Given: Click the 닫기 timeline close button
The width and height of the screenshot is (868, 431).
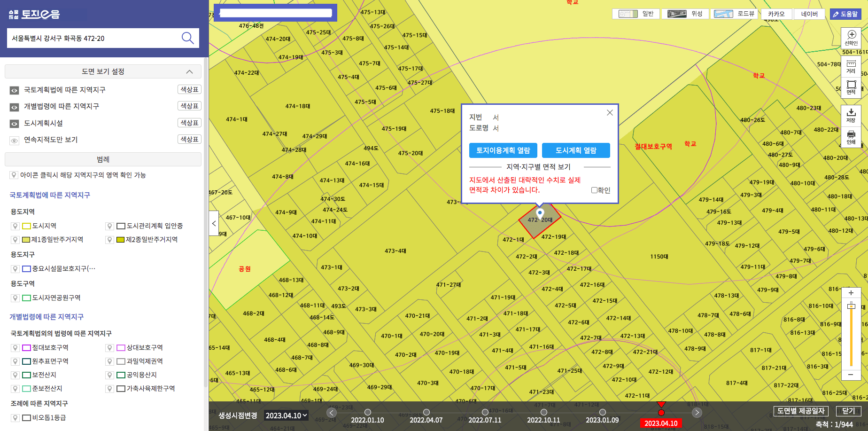Looking at the screenshot, I should pyautogui.click(x=848, y=411).
